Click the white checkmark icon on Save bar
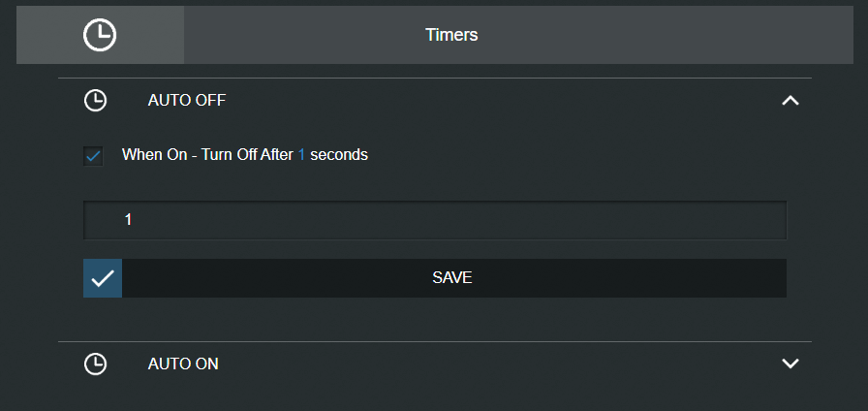 [103, 278]
